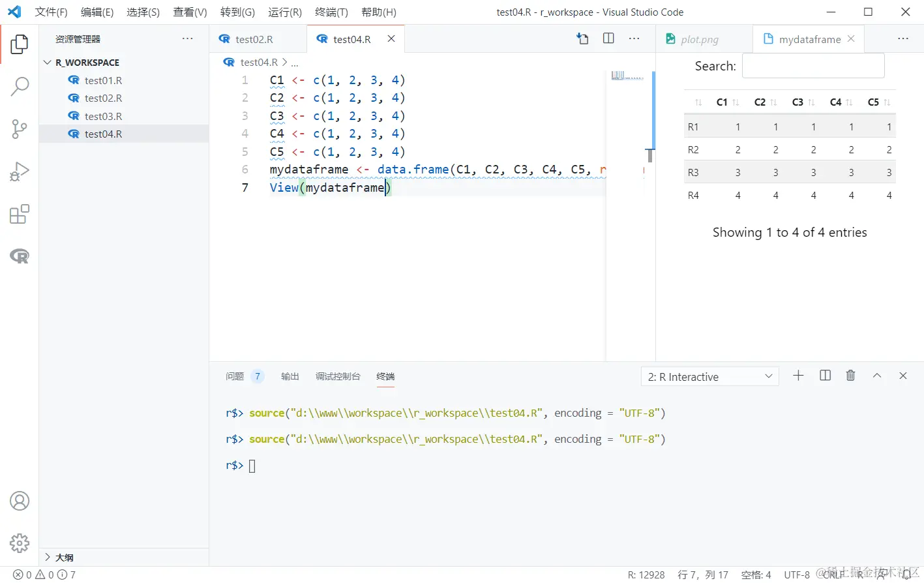Open the 文件(F) menu
924x583 pixels.
[x=51, y=12]
